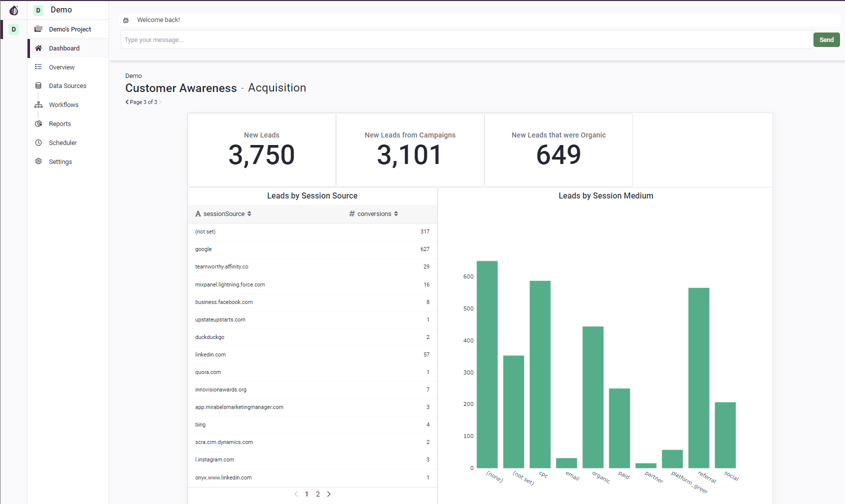Open the Overview list icon

point(38,67)
